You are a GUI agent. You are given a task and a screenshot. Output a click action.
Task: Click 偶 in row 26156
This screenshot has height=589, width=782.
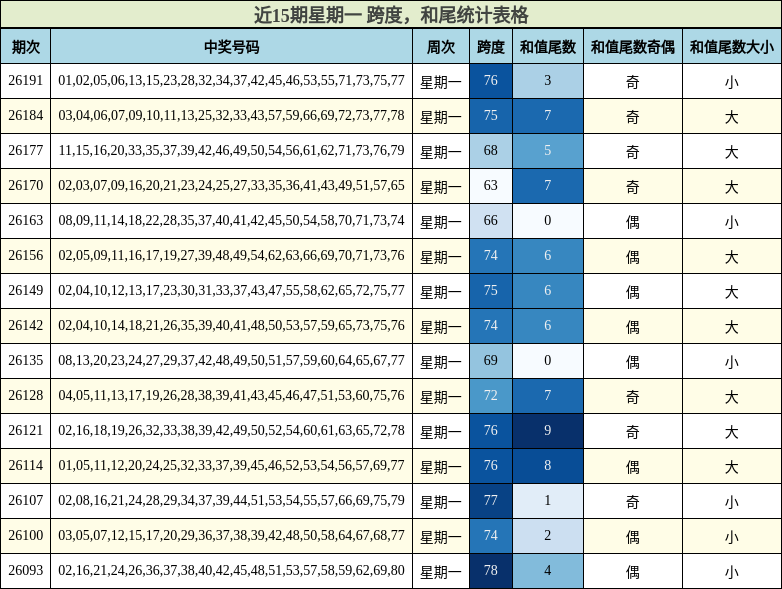tap(632, 257)
